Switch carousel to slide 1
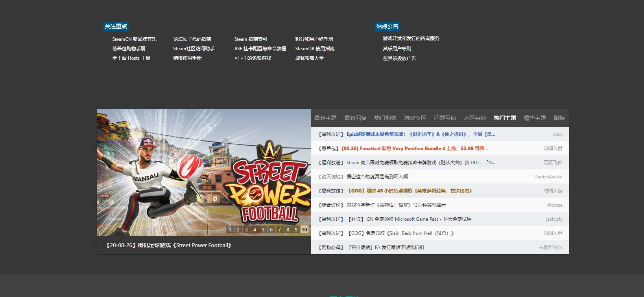644x297 pixels. [230, 230]
